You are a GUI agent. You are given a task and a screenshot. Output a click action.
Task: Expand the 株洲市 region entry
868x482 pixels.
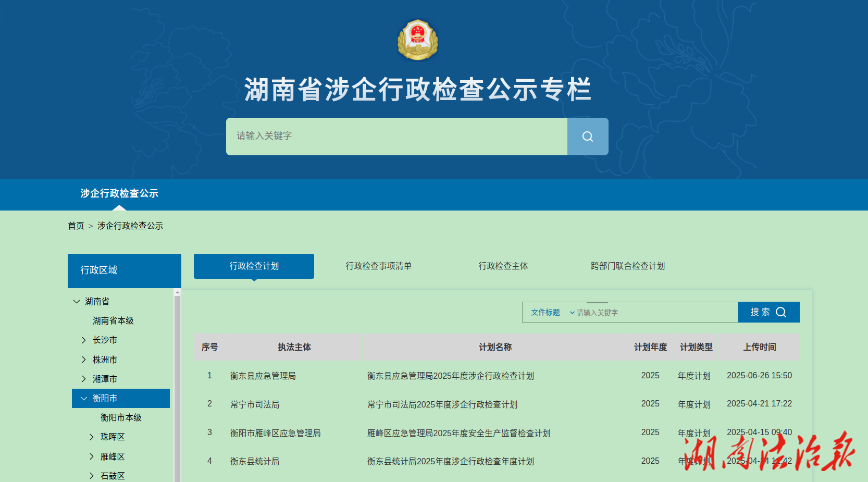tap(84, 359)
